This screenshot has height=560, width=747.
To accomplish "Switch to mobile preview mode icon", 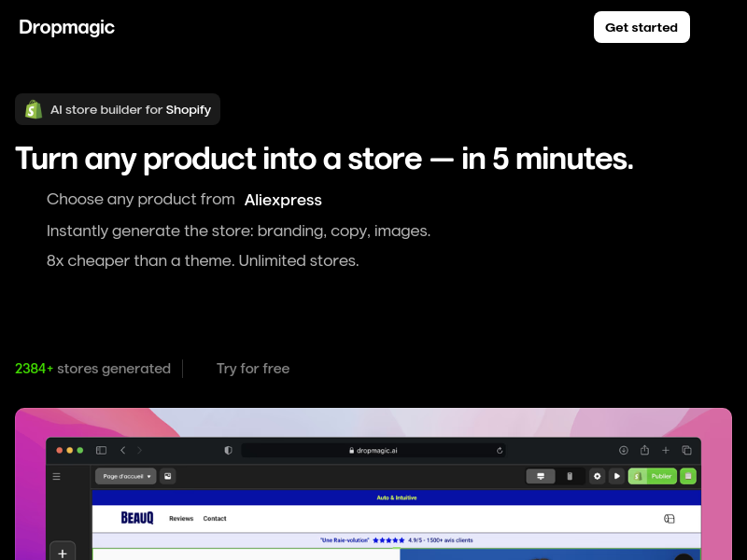I will (570, 476).
